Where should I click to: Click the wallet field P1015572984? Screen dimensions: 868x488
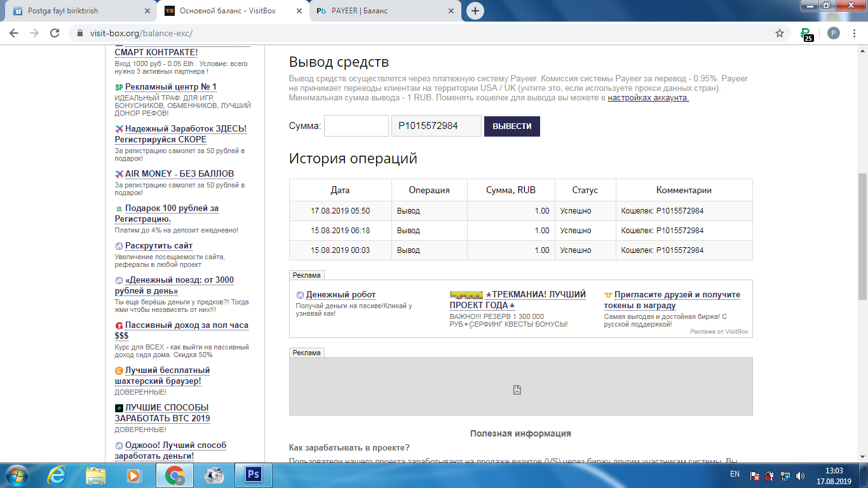point(436,126)
